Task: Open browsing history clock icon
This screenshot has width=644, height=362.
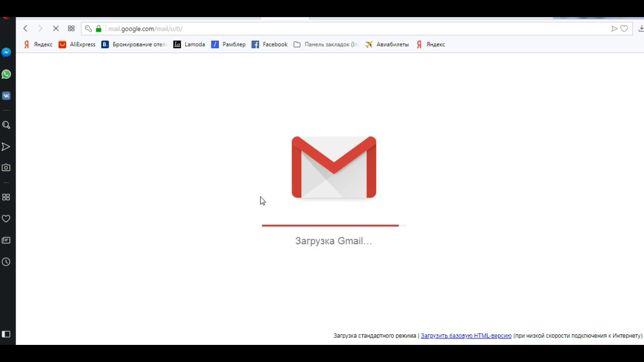Action: pos(6,262)
